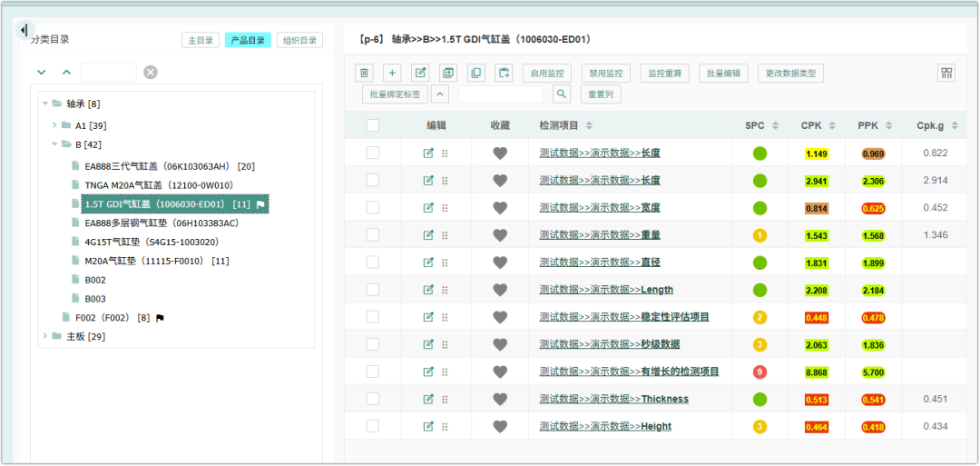Collapse toolbar with caret-up button
Image resolution: width=980 pixels, height=466 pixels.
[x=440, y=94]
